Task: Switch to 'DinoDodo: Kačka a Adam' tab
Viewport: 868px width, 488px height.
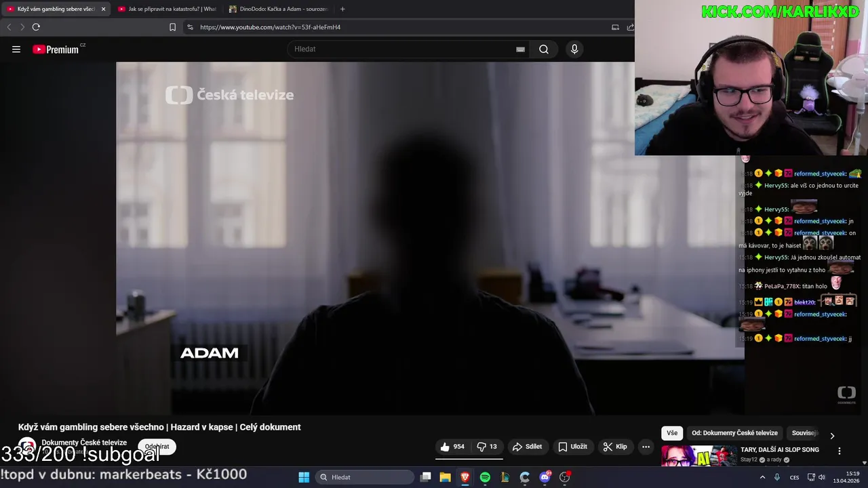Action: (x=278, y=9)
